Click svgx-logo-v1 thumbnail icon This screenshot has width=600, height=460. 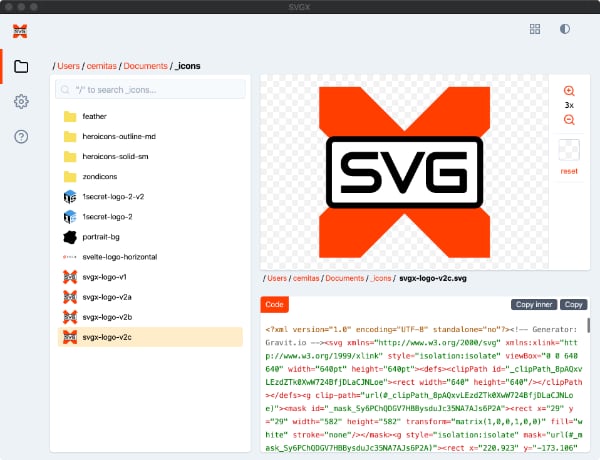point(70,277)
